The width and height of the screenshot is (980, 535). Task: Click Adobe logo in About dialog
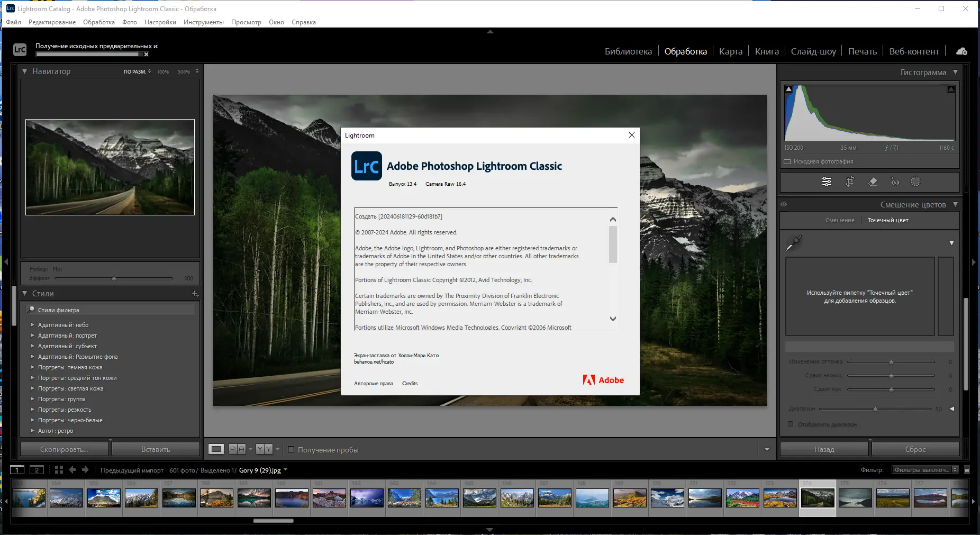[603, 380]
